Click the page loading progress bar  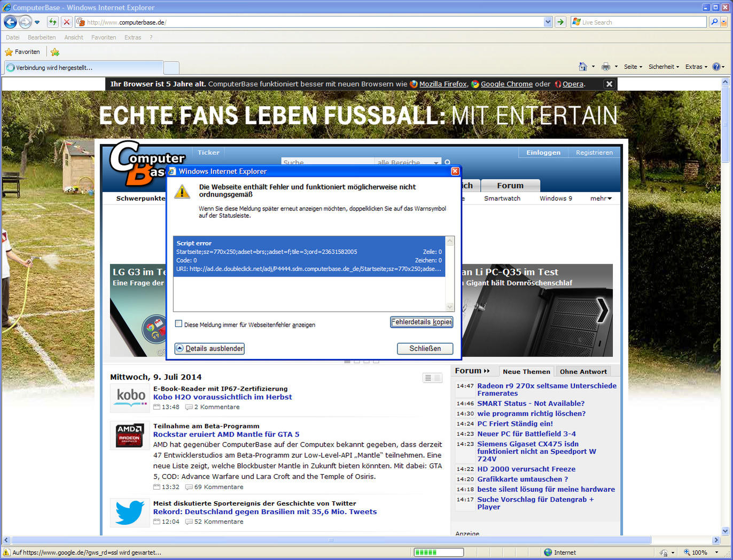(x=439, y=553)
